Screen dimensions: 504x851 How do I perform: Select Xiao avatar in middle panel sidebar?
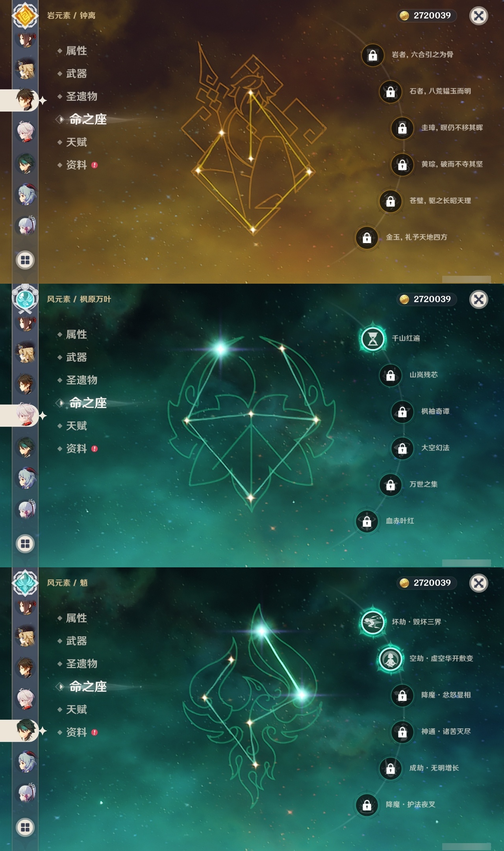coord(26,447)
